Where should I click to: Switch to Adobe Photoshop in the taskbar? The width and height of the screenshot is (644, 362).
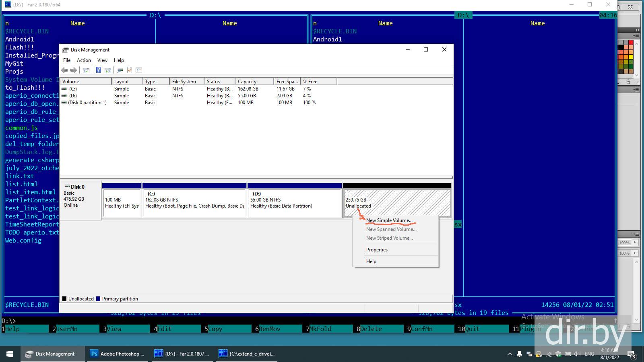click(x=117, y=354)
